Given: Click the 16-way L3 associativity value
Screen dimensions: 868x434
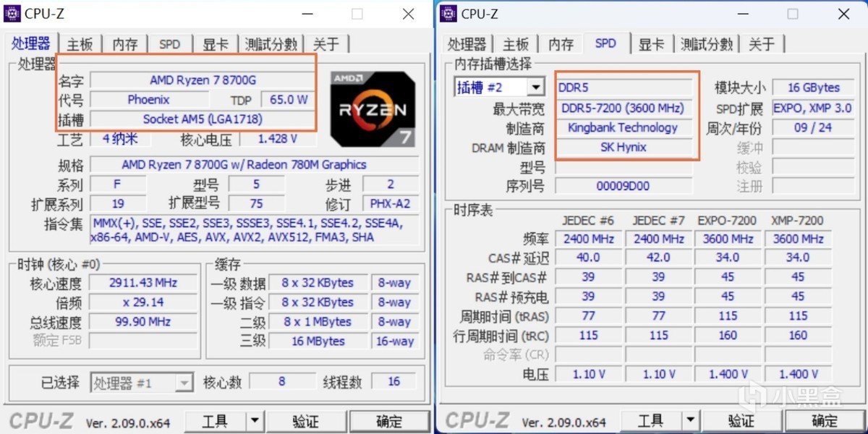Looking at the screenshot, I should coord(394,341).
